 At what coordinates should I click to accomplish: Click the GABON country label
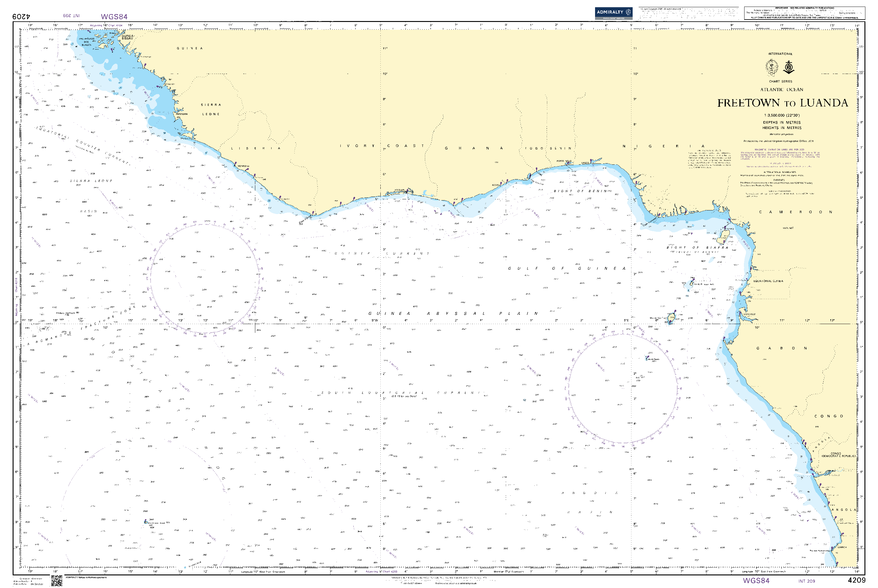781,348
